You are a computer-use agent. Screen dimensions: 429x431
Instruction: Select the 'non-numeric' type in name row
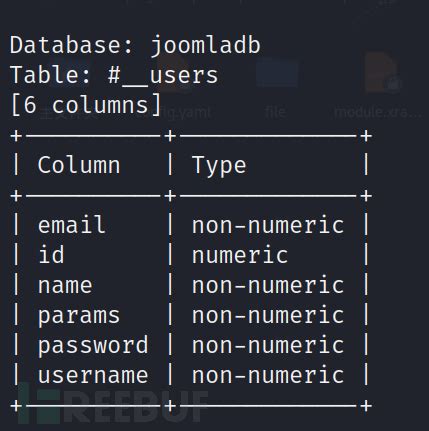click(x=268, y=286)
